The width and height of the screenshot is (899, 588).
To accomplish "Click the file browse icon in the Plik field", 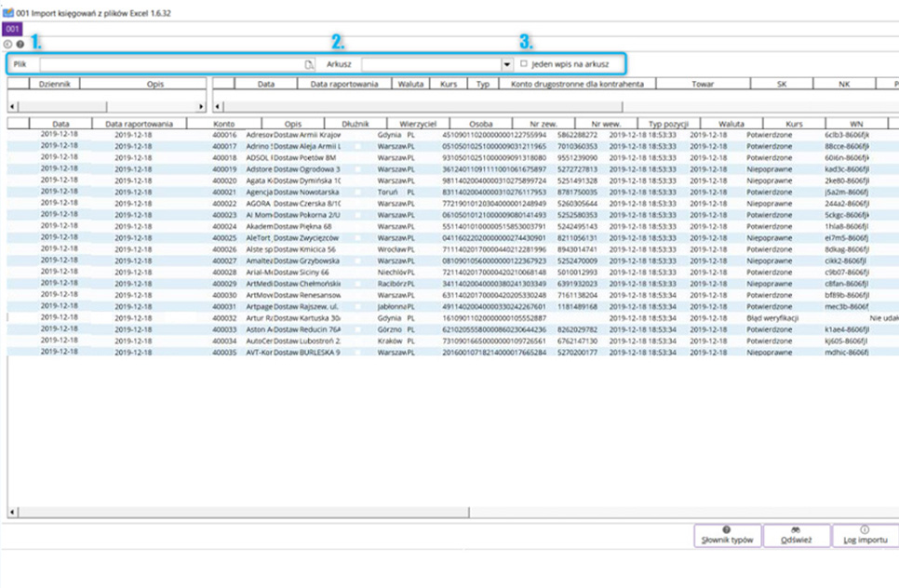I will pos(310,64).
